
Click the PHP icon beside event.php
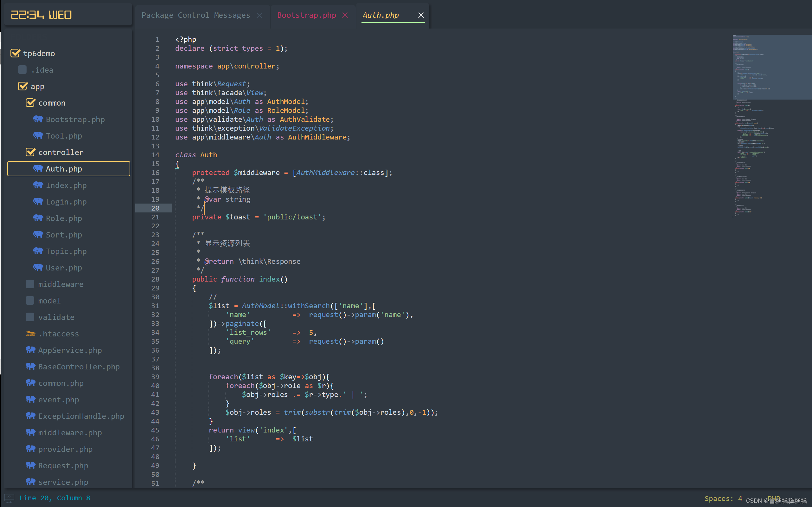[x=30, y=399]
